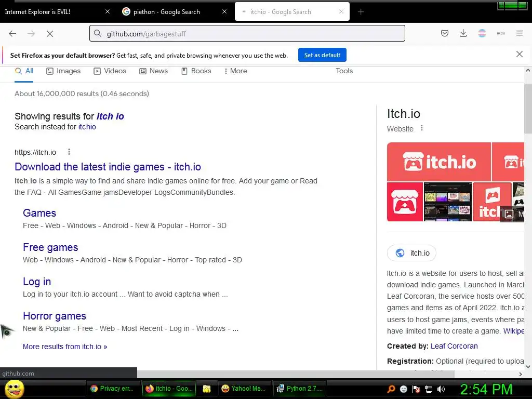Viewport: 532px width, 399px height.
Task: Click the horizontal scrollbar right arrow
Action: coord(521,374)
